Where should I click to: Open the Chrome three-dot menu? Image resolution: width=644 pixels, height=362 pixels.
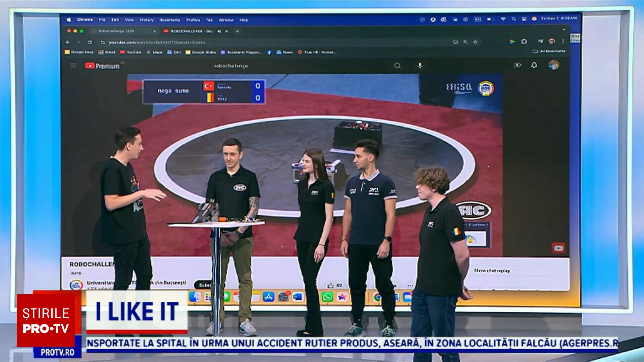[563, 41]
